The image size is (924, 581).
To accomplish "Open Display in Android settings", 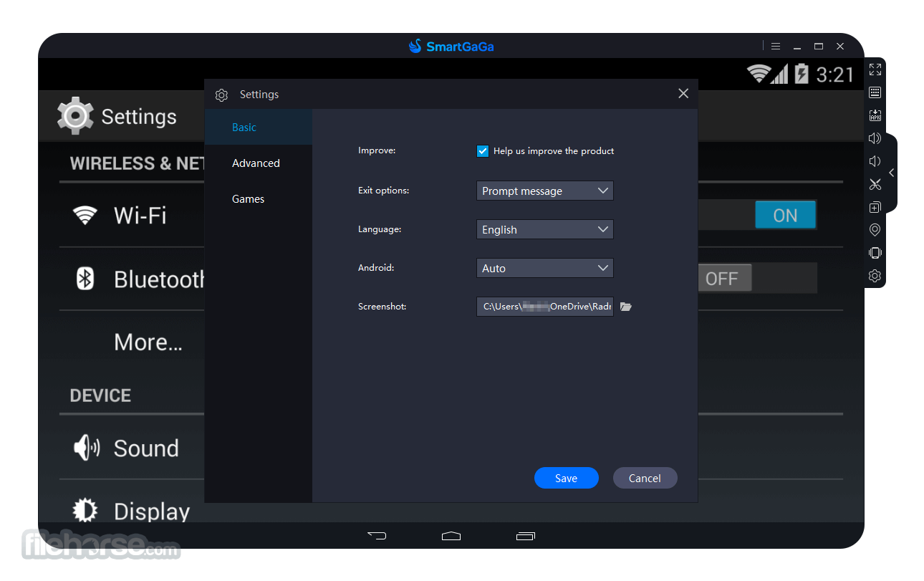I will 152,511.
